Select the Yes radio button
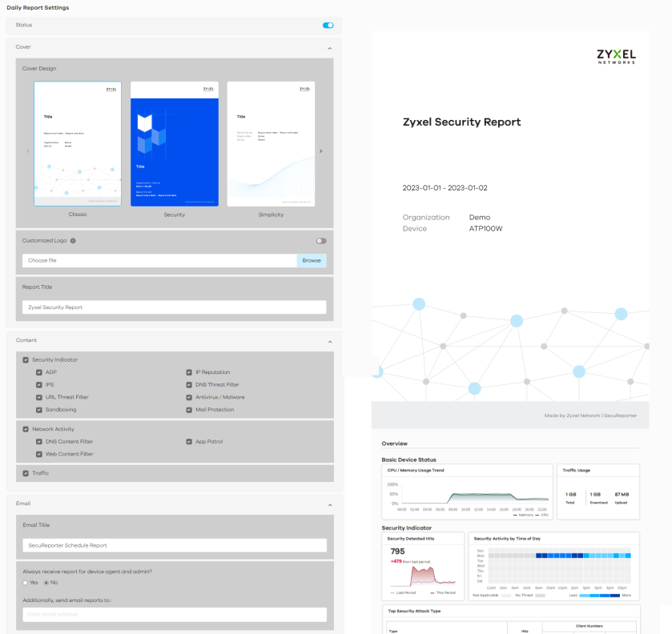Image resolution: width=672 pixels, height=634 pixels. [26, 583]
